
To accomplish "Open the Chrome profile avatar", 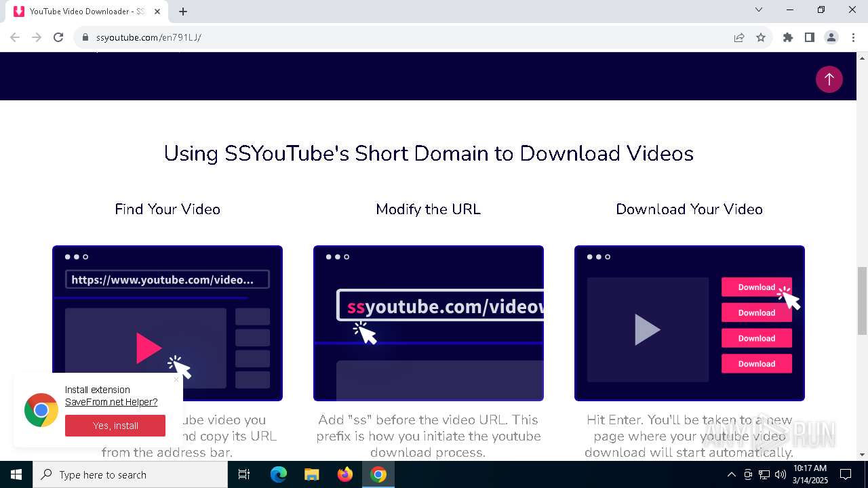I will tap(831, 37).
